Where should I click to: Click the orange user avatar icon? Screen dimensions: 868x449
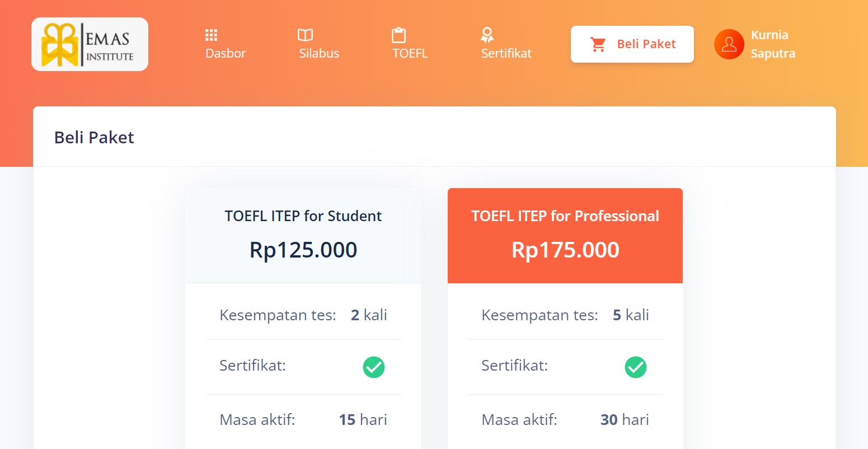pos(729,44)
